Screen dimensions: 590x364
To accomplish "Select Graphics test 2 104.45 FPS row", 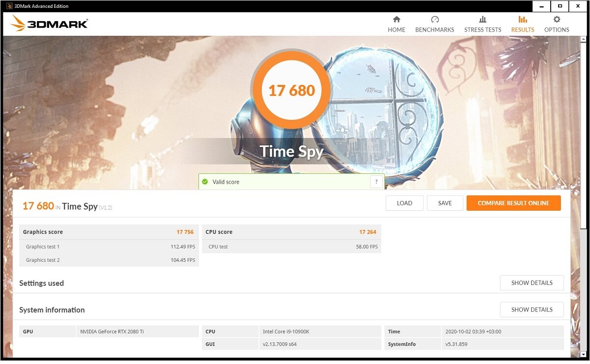I will pyautogui.click(x=109, y=260).
